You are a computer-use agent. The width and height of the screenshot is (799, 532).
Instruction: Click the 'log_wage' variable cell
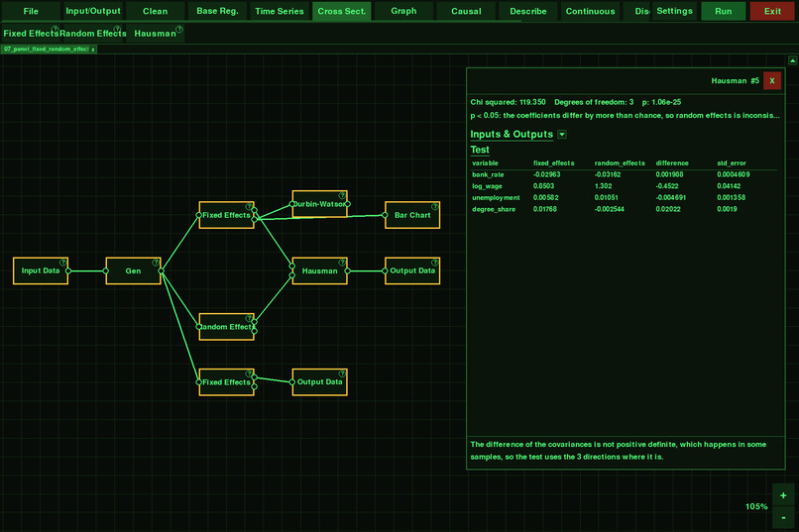(487, 186)
